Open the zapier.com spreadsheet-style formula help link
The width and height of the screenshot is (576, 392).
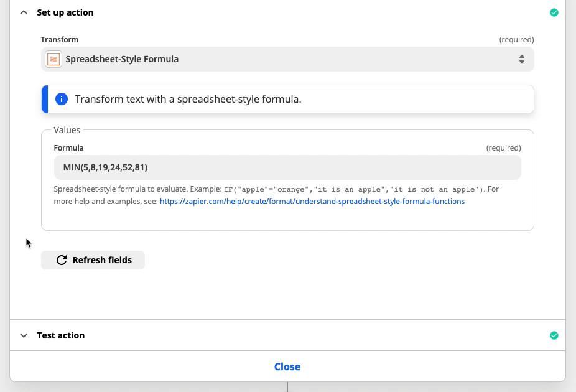312,202
